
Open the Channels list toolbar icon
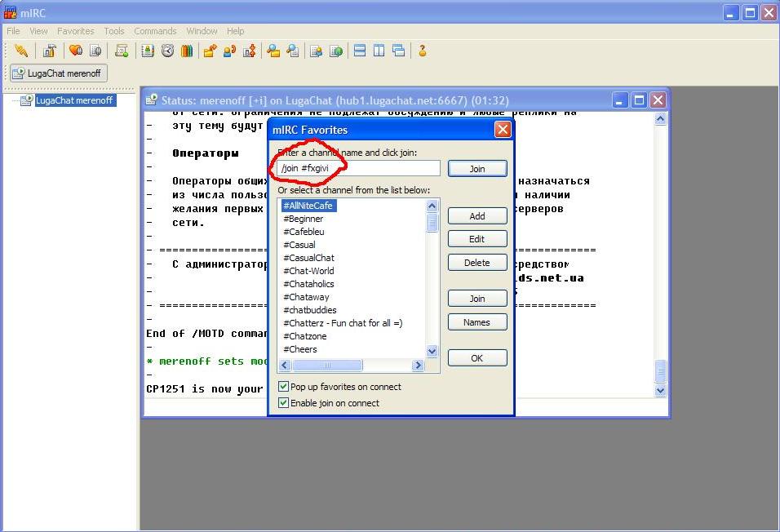[95, 51]
